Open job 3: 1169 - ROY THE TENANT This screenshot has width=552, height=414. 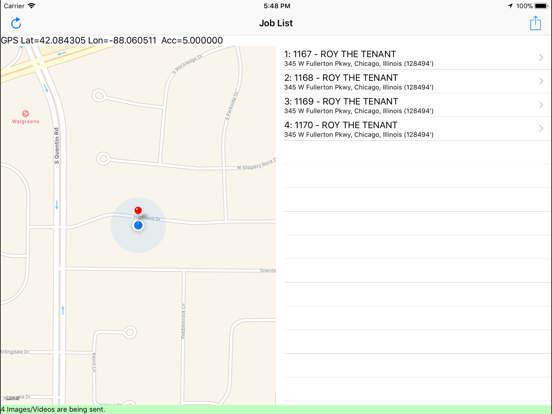coord(417,105)
